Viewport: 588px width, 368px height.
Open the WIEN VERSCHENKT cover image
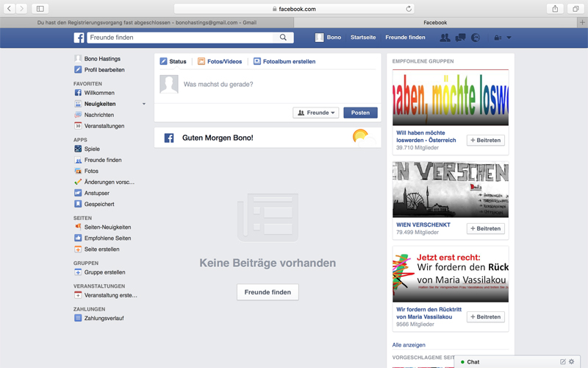pos(451,190)
